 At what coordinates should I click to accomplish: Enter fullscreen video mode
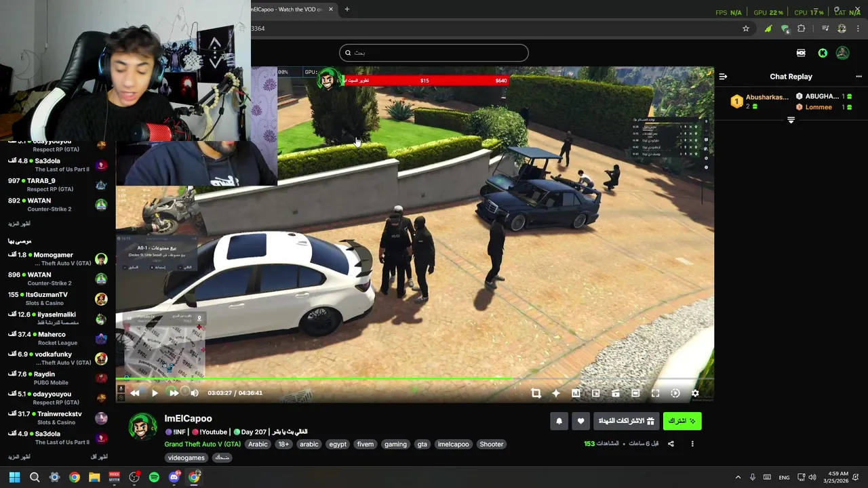(655, 393)
